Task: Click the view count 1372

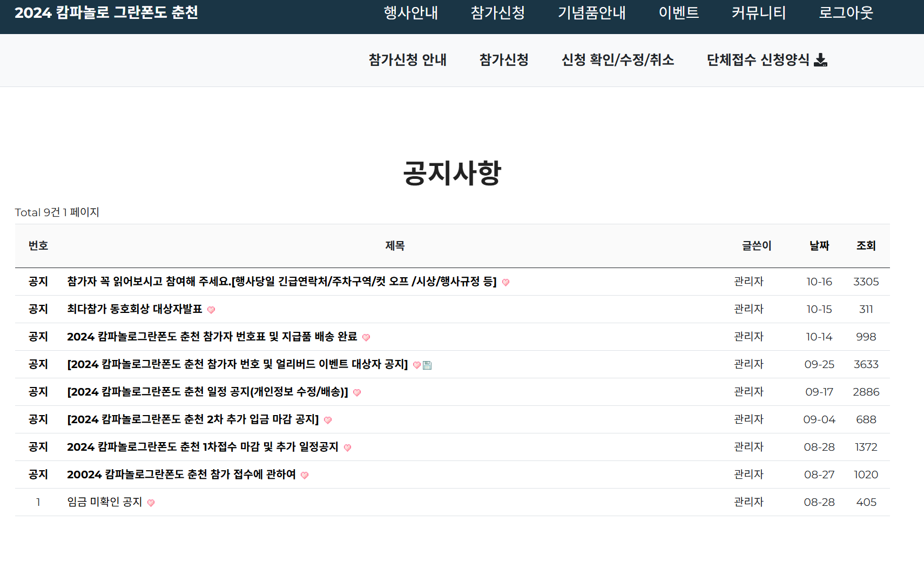Action: [x=866, y=447]
